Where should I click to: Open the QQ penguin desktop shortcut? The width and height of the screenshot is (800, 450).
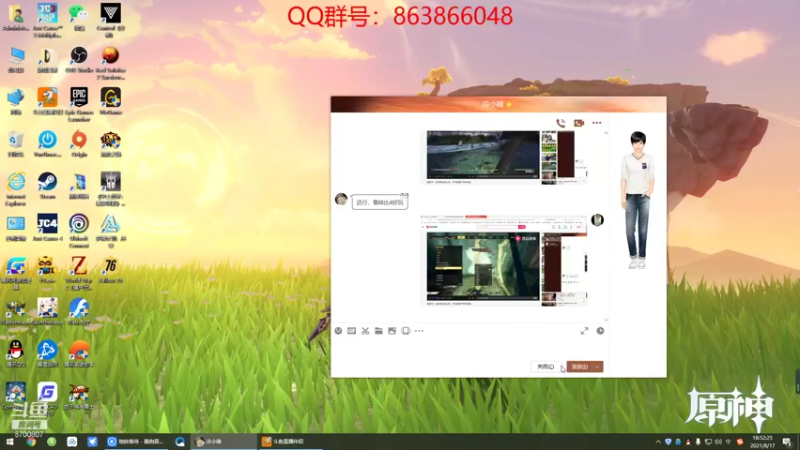coord(16,354)
